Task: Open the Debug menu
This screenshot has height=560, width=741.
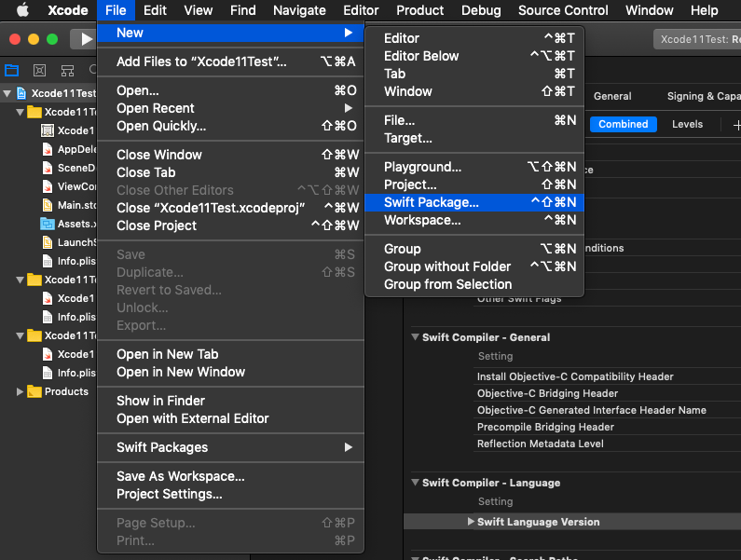Action: tap(481, 10)
